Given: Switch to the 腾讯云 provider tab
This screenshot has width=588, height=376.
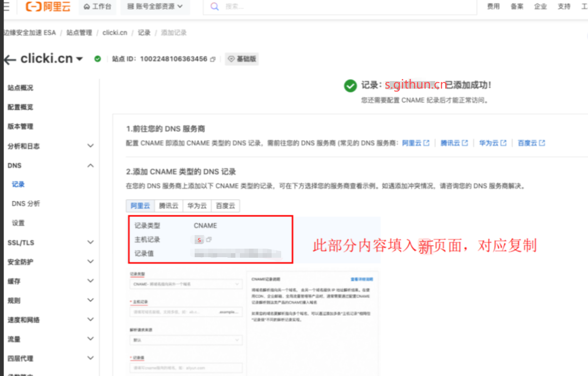Looking at the screenshot, I should point(169,205).
